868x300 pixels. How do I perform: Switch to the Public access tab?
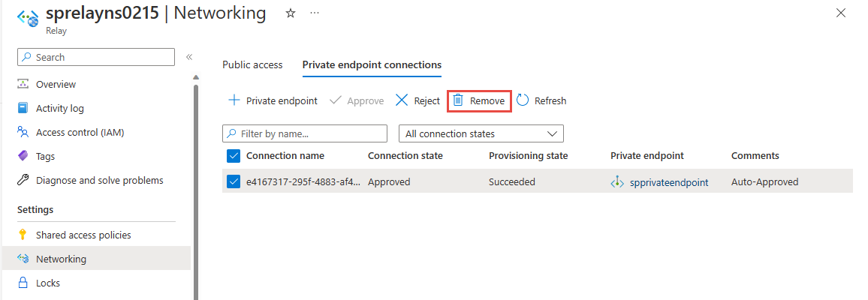pos(252,64)
